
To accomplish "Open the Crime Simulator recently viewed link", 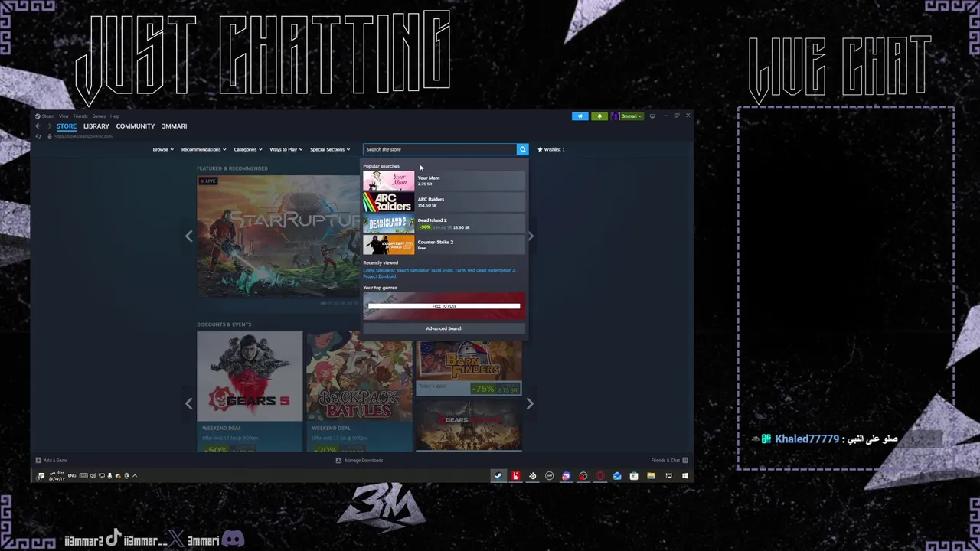I will tap(378, 270).
